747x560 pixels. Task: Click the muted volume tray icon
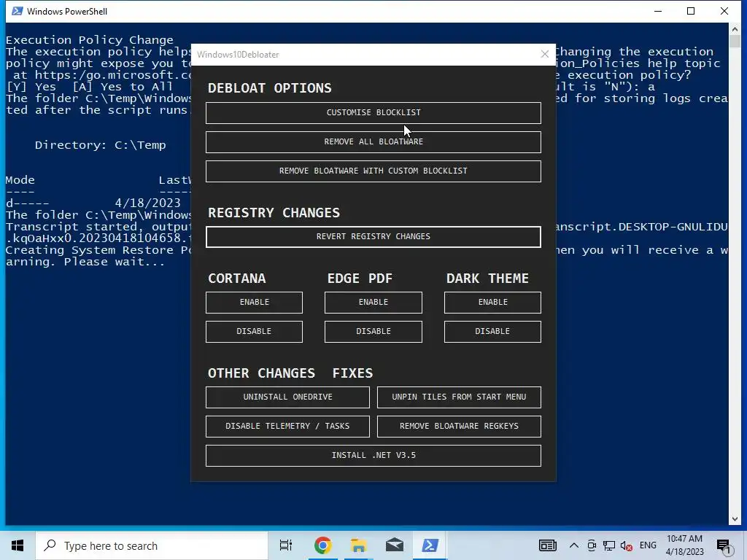click(x=627, y=545)
